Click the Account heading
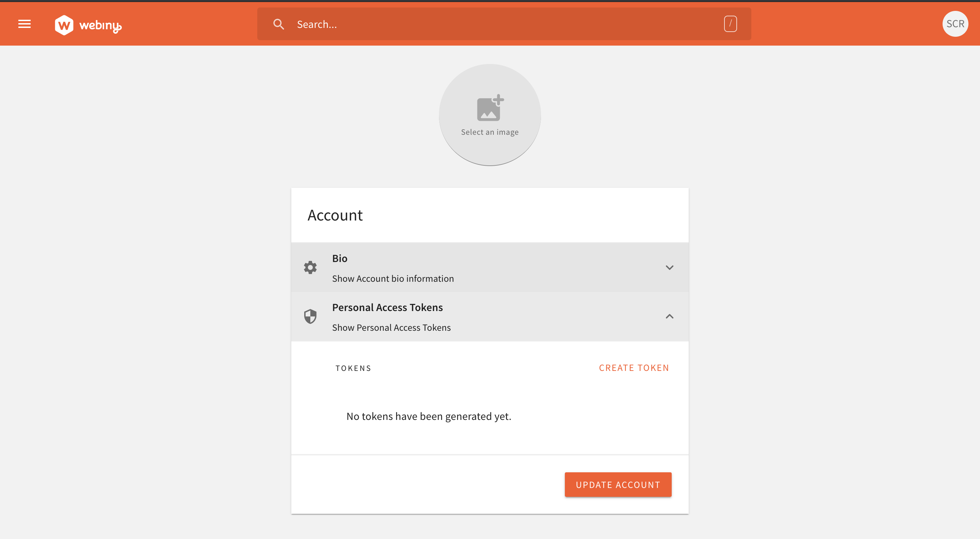The width and height of the screenshot is (980, 539). pyautogui.click(x=335, y=215)
